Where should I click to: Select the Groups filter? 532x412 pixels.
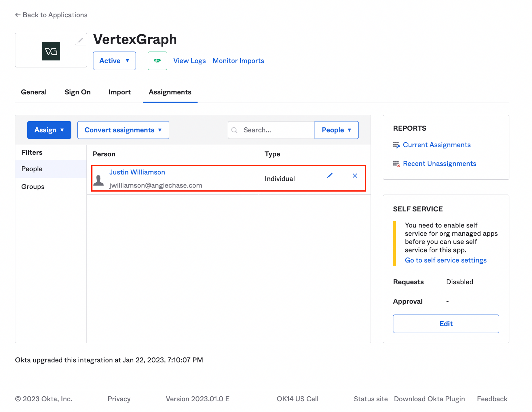(x=51, y=187)
